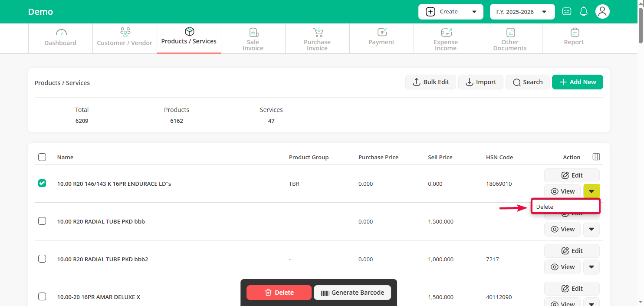Click the red Delete button in bottom bar
This screenshot has height=306, width=644.
pyautogui.click(x=279, y=293)
